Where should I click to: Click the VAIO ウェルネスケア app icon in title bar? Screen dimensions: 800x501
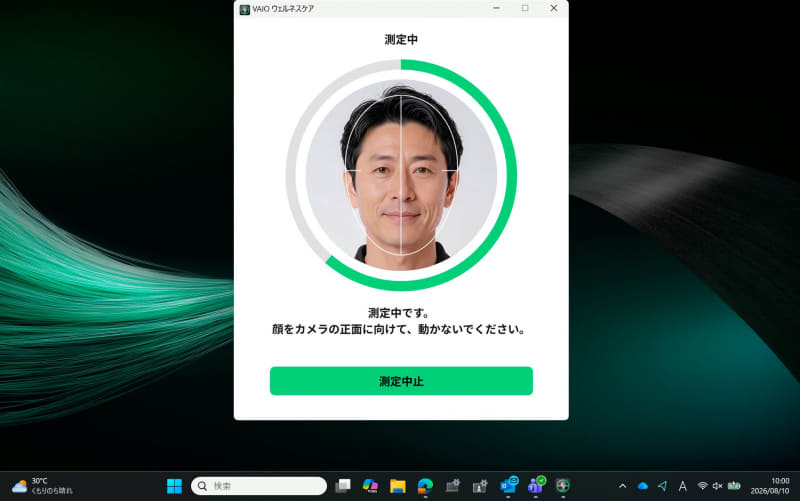click(244, 9)
